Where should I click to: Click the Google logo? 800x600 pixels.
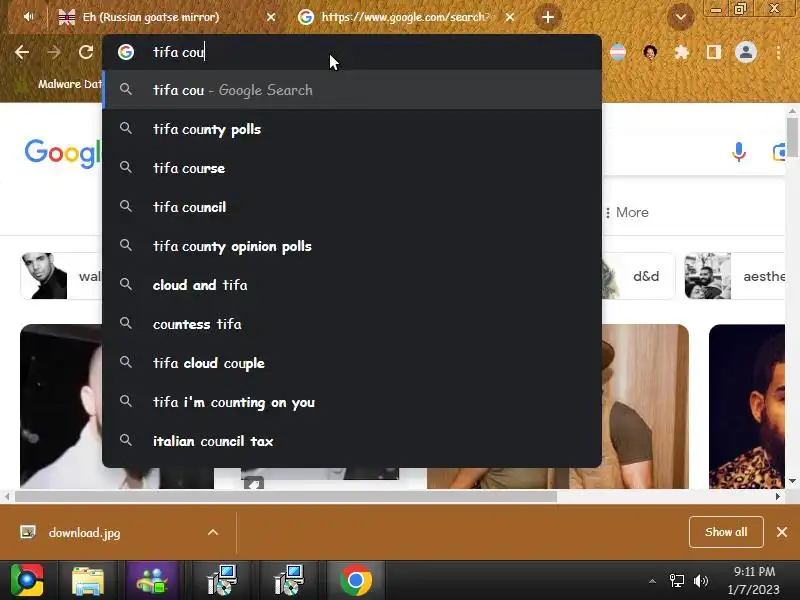[x=63, y=152]
